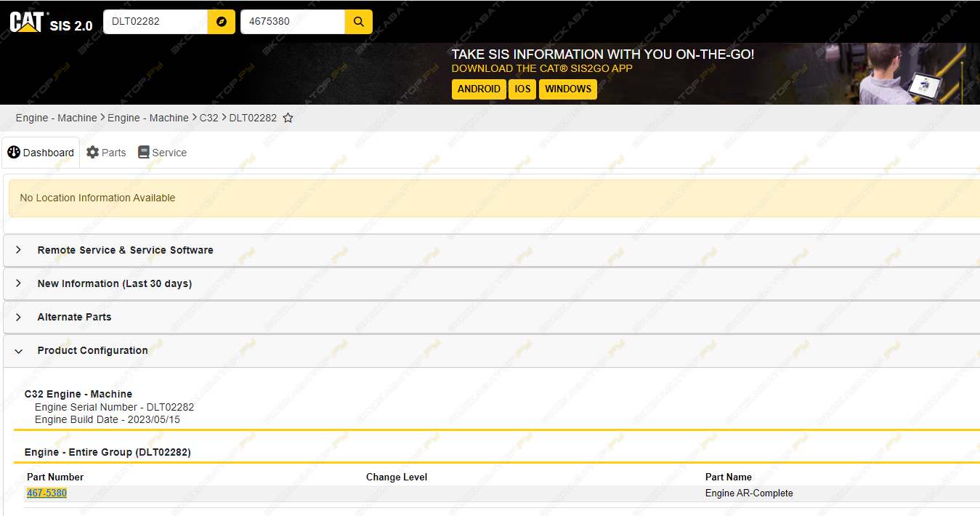Open the IOS app download button
980x516 pixels.
click(522, 89)
